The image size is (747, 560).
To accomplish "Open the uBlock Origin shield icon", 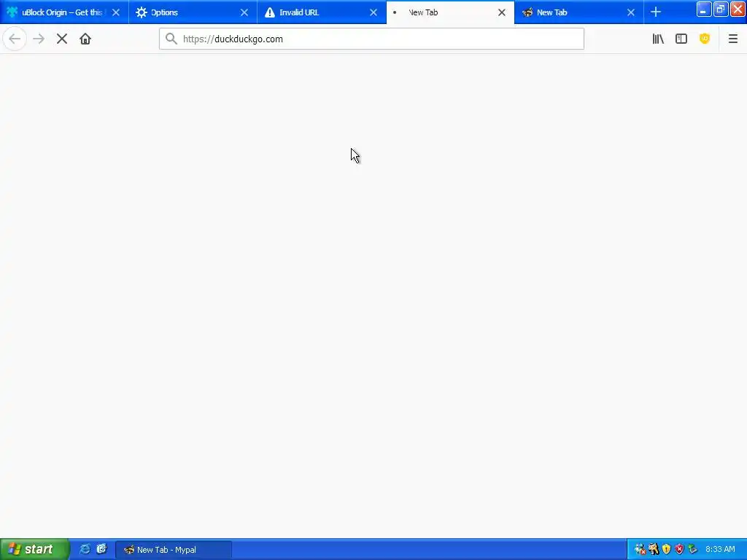I will pyautogui.click(x=705, y=39).
